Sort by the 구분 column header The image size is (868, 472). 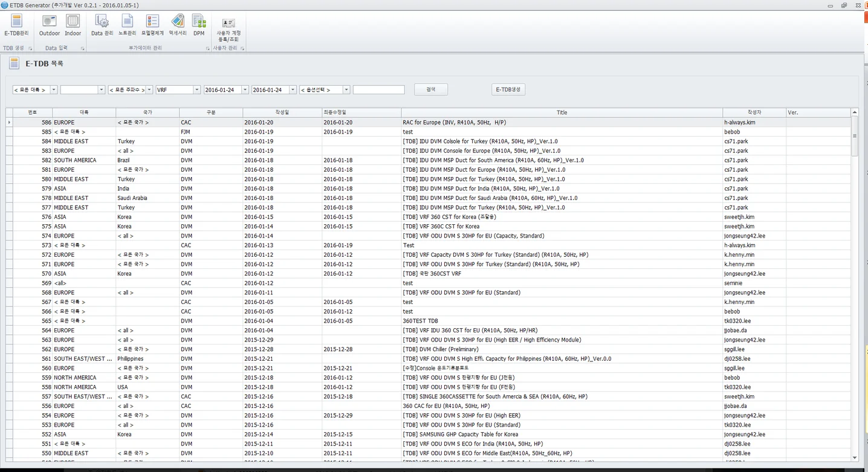coord(211,112)
